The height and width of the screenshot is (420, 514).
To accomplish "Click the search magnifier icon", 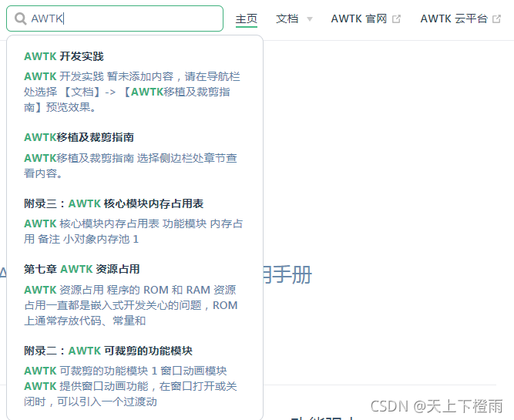I will coord(20,18).
